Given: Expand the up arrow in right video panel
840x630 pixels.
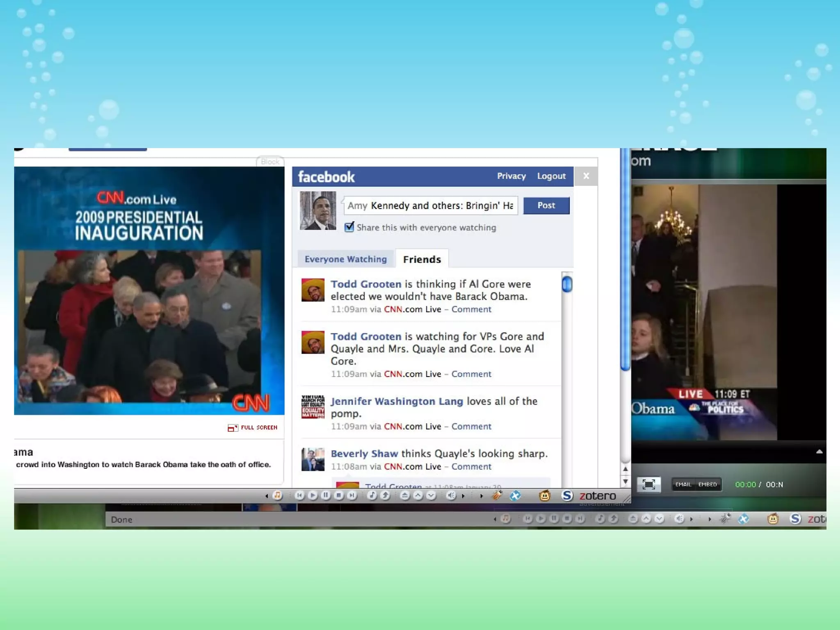Looking at the screenshot, I should tap(819, 452).
